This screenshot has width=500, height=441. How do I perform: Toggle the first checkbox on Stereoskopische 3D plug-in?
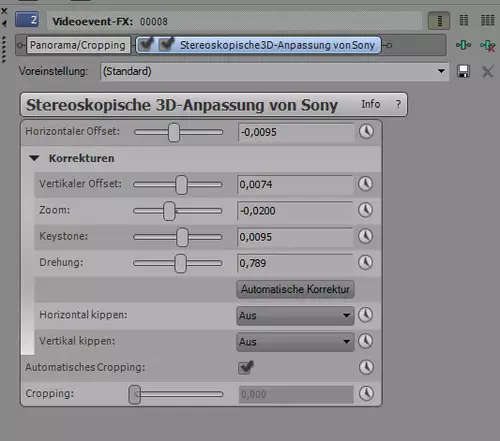pyautogui.click(x=146, y=44)
